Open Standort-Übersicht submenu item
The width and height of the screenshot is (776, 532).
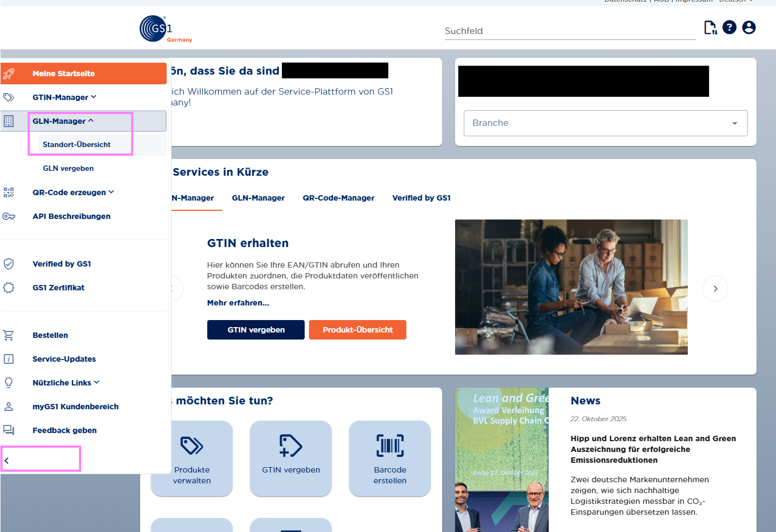[x=77, y=145]
